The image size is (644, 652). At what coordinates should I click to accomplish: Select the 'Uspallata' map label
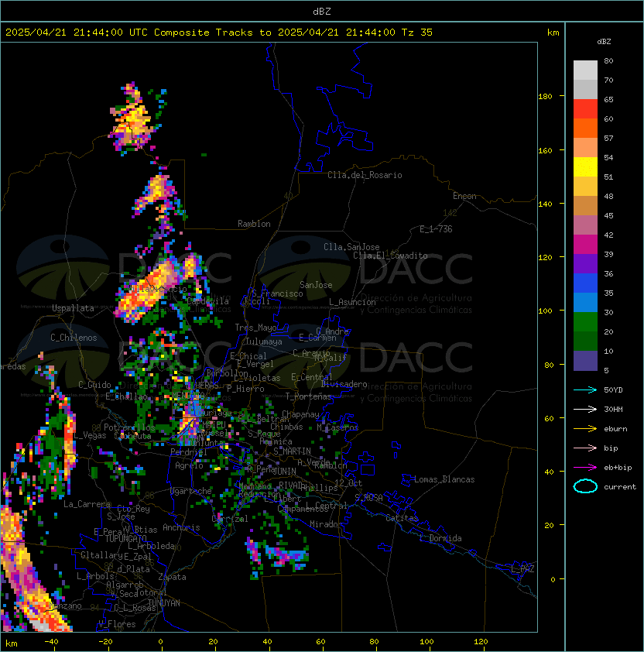click(x=73, y=308)
